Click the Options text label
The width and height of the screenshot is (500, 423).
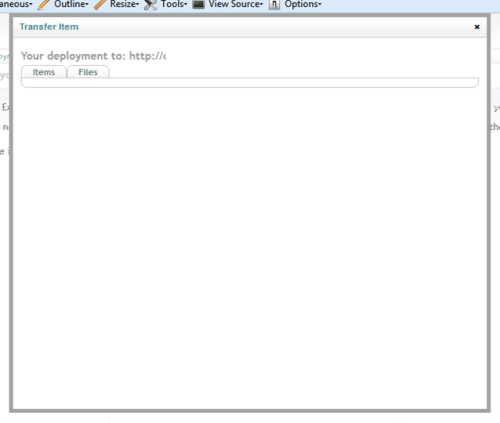(301, 4)
